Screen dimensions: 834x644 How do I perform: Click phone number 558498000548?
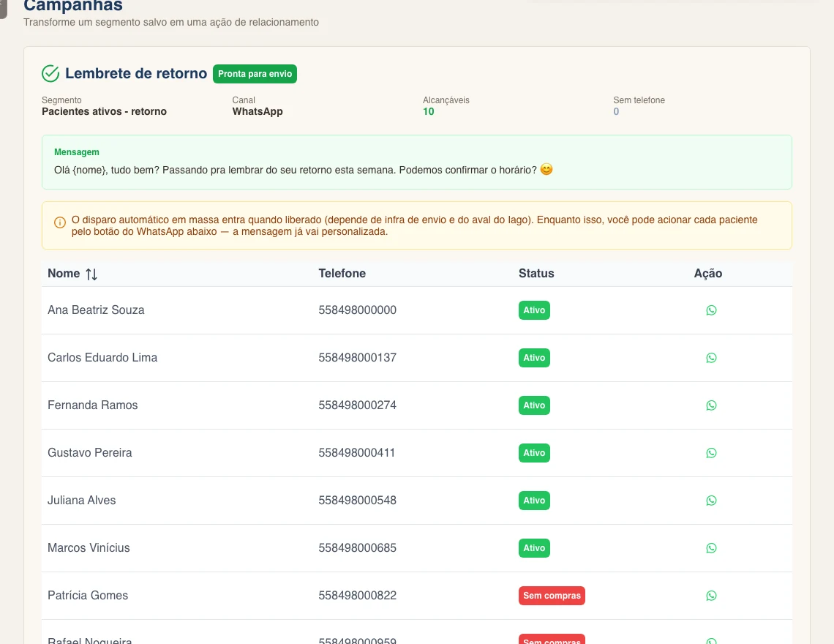(x=358, y=501)
